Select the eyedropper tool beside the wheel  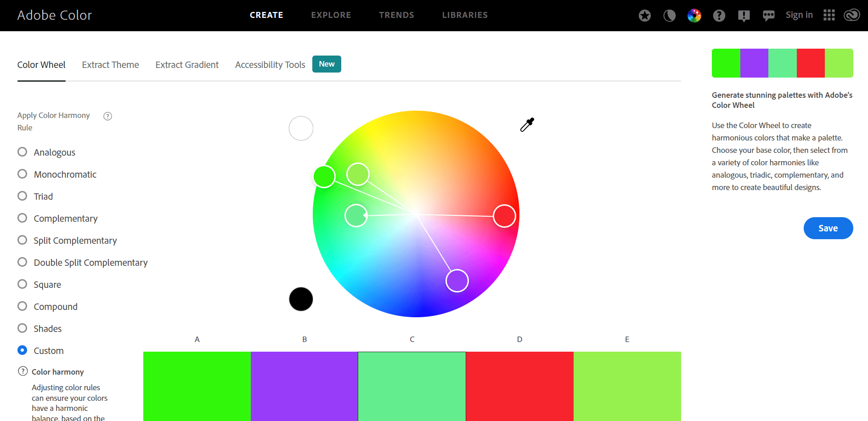[527, 124]
